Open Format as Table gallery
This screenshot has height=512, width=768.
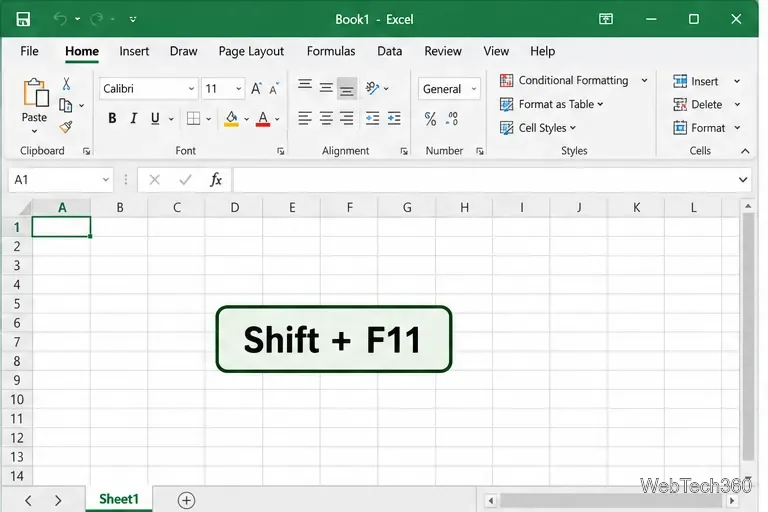pyautogui.click(x=552, y=104)
